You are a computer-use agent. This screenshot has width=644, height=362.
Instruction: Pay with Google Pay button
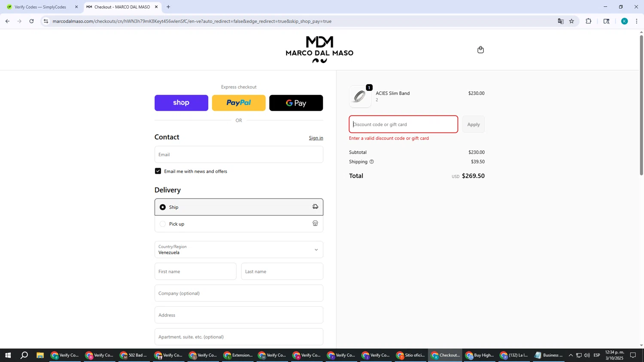[x=296, y=103]
